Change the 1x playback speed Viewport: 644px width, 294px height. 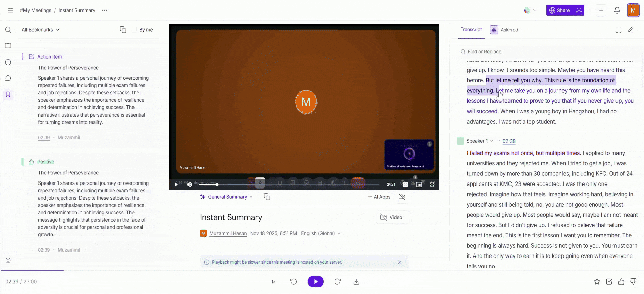click(273, 282)
